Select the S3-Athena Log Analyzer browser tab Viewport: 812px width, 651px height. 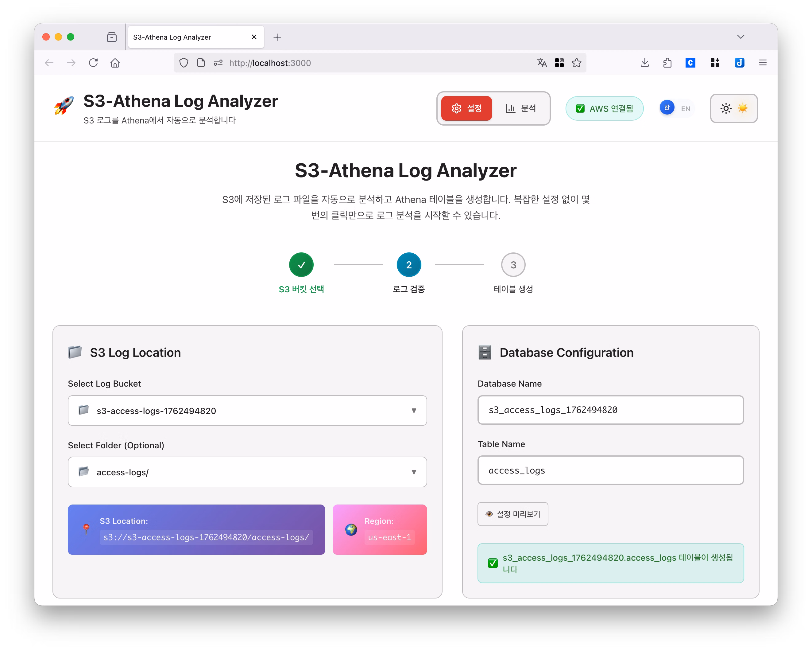coord(195,37)
